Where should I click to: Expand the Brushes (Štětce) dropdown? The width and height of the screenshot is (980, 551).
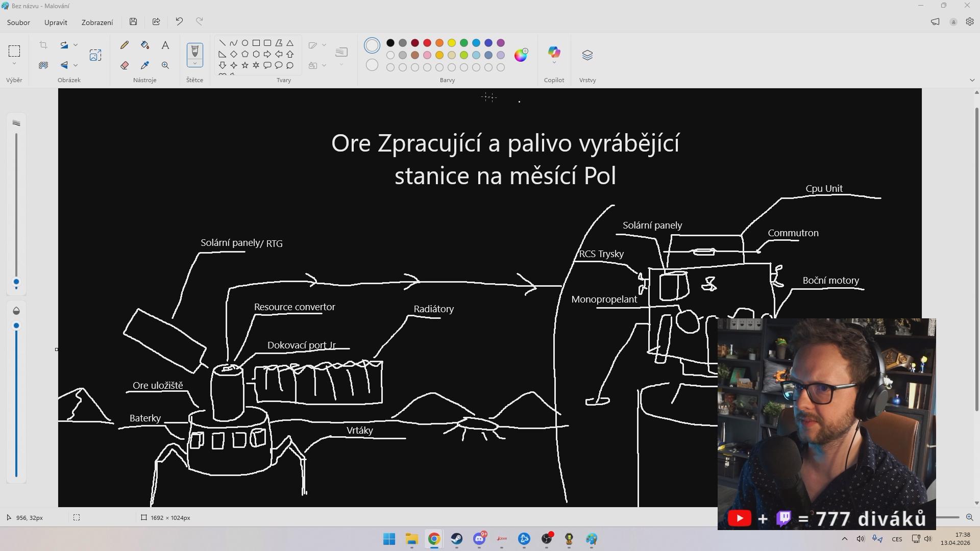click(194, 64)
